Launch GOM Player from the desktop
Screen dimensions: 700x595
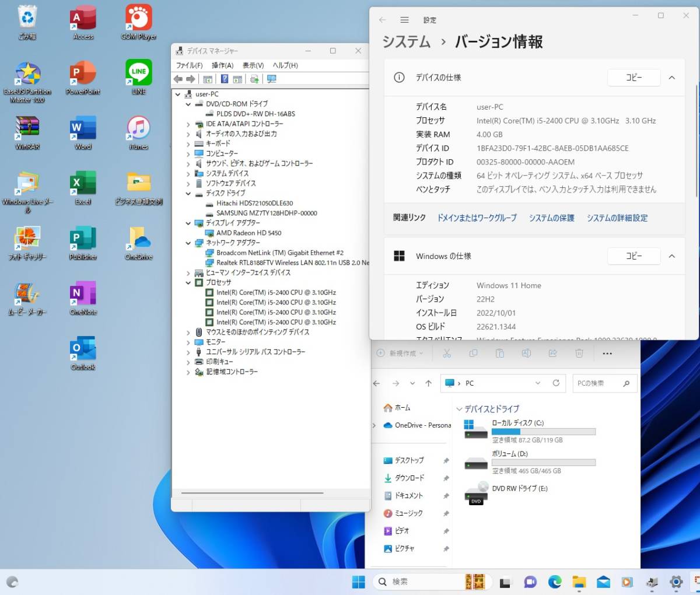click(139, 22)
